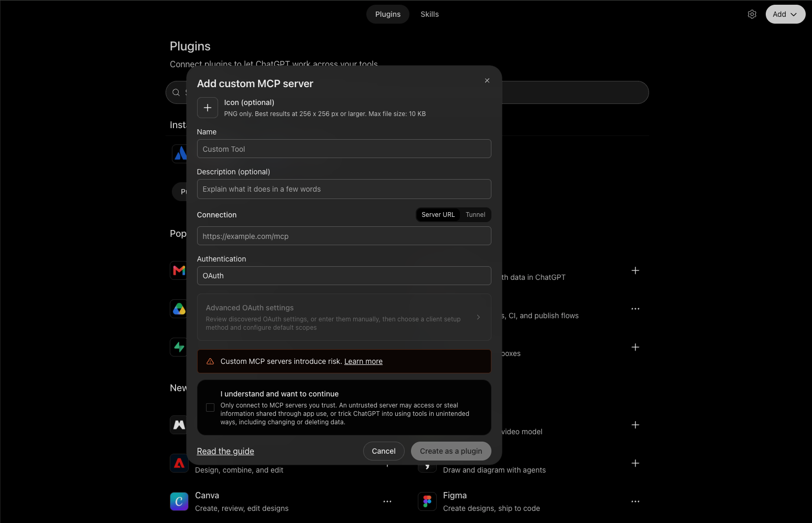Open more options for Figma
Viewport: 812px width, 523px height.
click(635, 501)
